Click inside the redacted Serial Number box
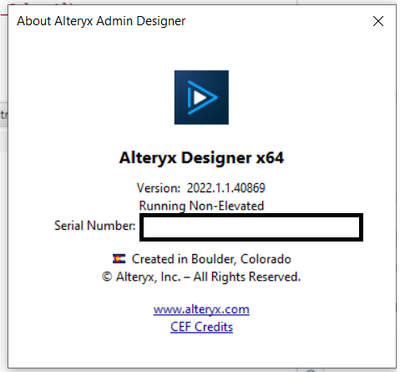Image resolution: width=400 pixels, height=372 pixels. tap(251, 227)
